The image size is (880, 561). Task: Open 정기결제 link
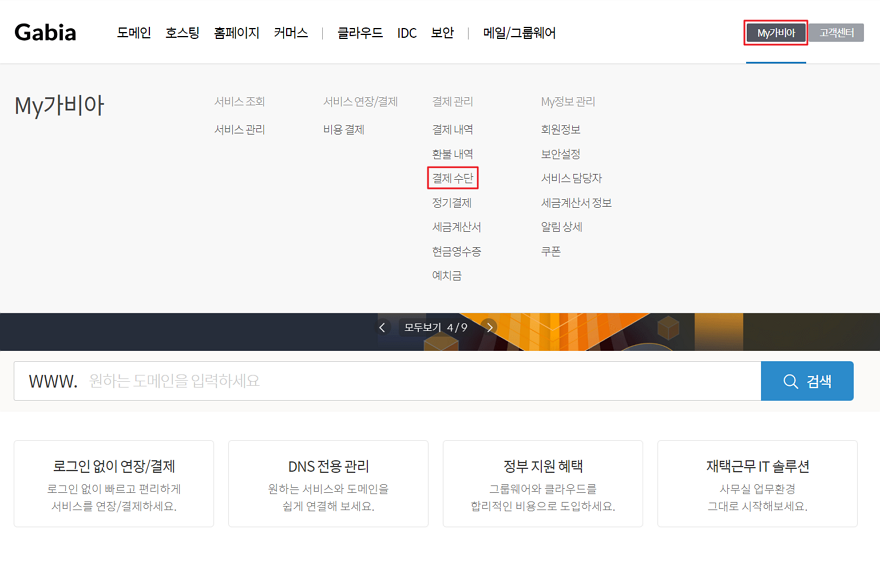(x=452, y=203)
